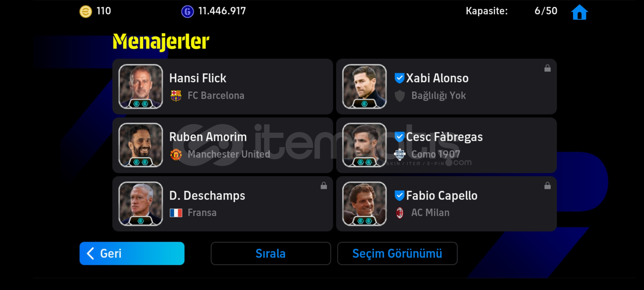Tap the blue home icon
Screen dimensions: 644x290
tap(579, 12)
